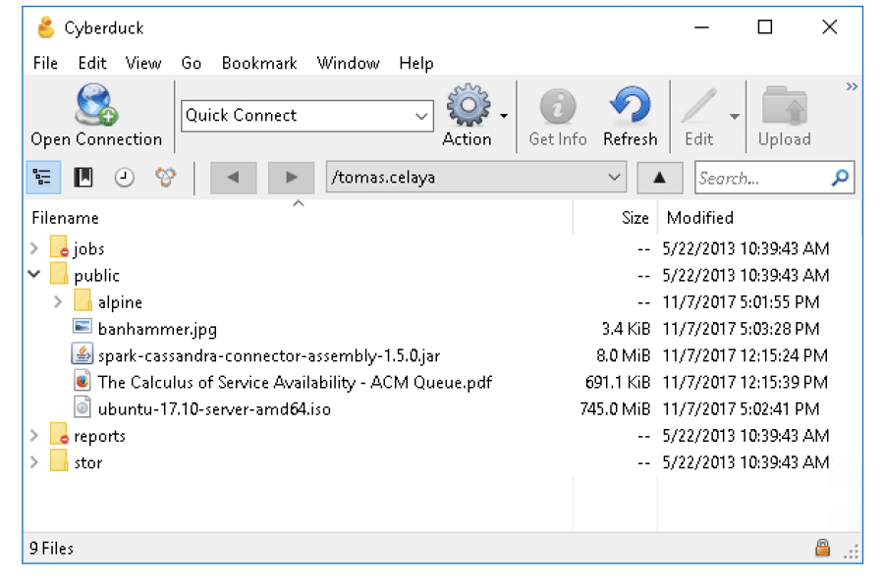Open the /tomas.celaya path dropdown

[614, 178]
